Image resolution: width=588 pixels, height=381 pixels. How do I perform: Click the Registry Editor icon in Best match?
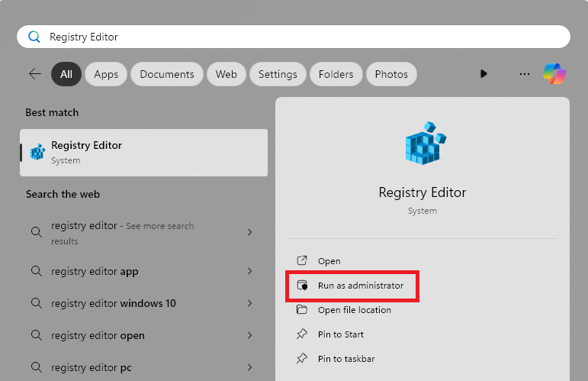[37, 152]
